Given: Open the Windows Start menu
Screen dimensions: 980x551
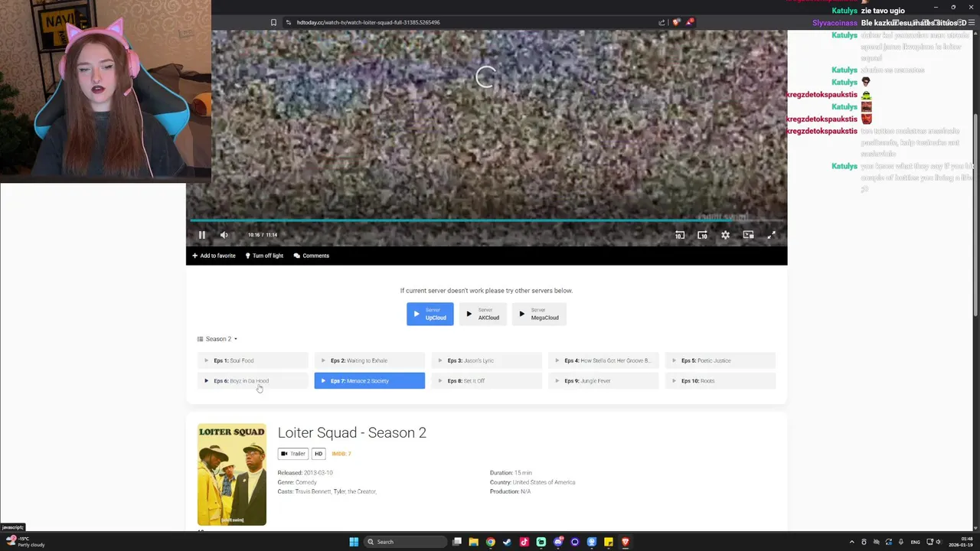Looking at the screenshot, I should coord(354,542).
